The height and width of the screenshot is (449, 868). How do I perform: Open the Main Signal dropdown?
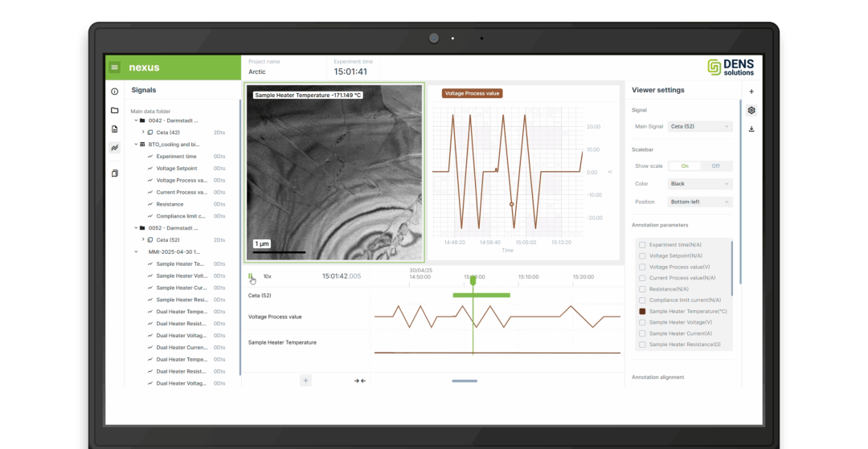(x=700, y=126)
